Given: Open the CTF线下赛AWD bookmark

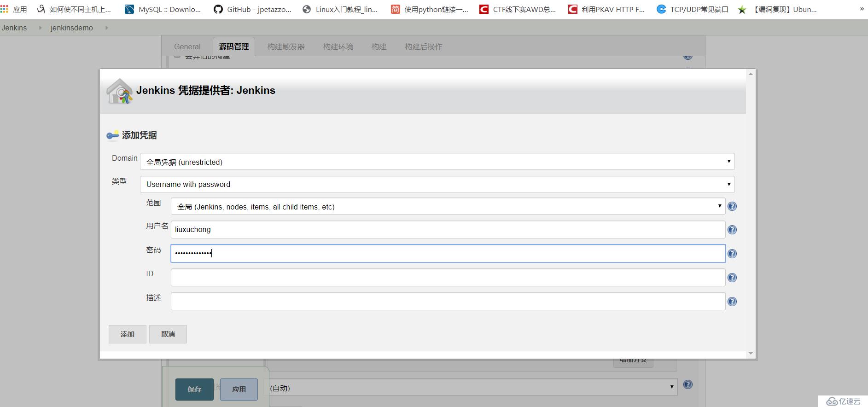Looking at the screenshot, I should click(x=518, y=9).
